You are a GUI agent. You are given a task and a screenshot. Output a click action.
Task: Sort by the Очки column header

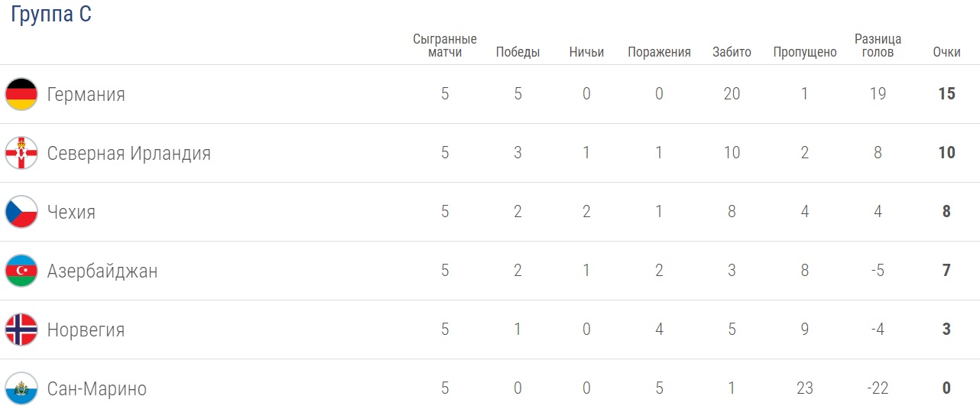point(946,52)
